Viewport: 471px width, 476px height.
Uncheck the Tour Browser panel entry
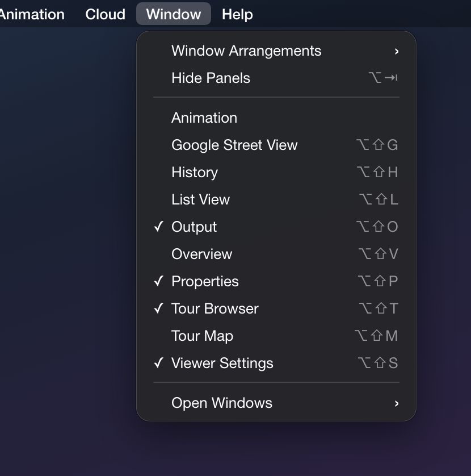276,308
